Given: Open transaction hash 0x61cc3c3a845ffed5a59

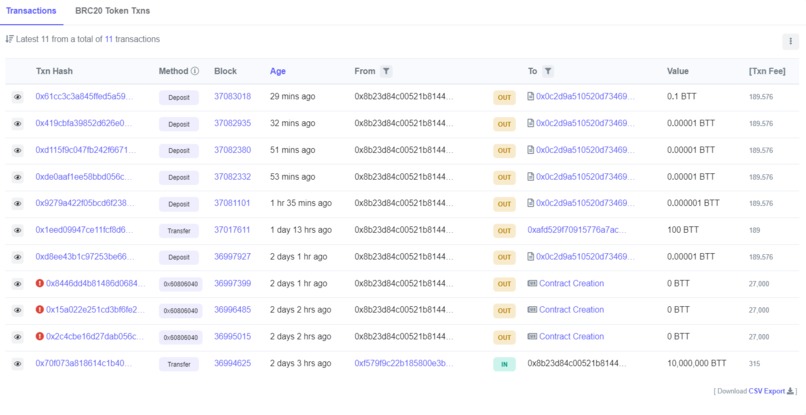Looking at the screenshot, I should point(84,96).
